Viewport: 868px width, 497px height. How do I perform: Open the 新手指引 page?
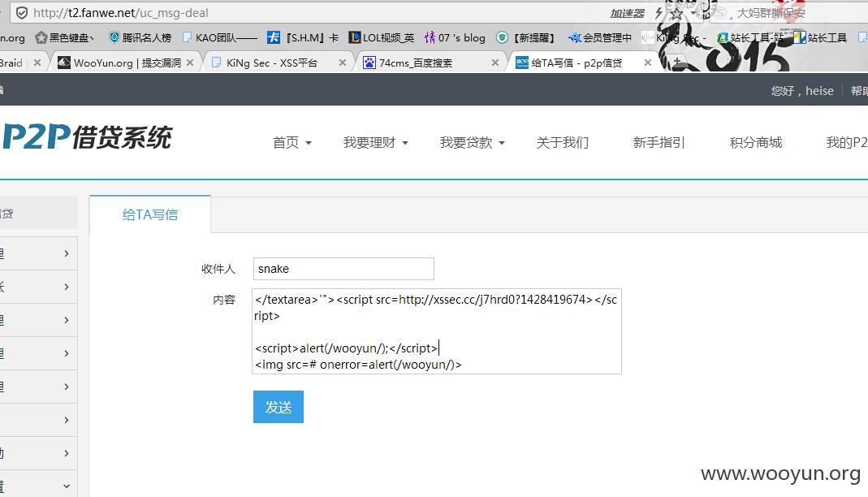tap(659, 142)
